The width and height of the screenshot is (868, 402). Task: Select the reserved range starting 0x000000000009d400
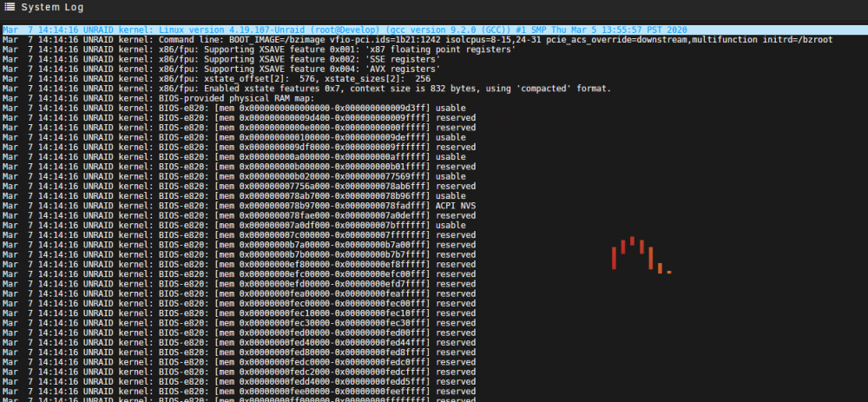240,118
